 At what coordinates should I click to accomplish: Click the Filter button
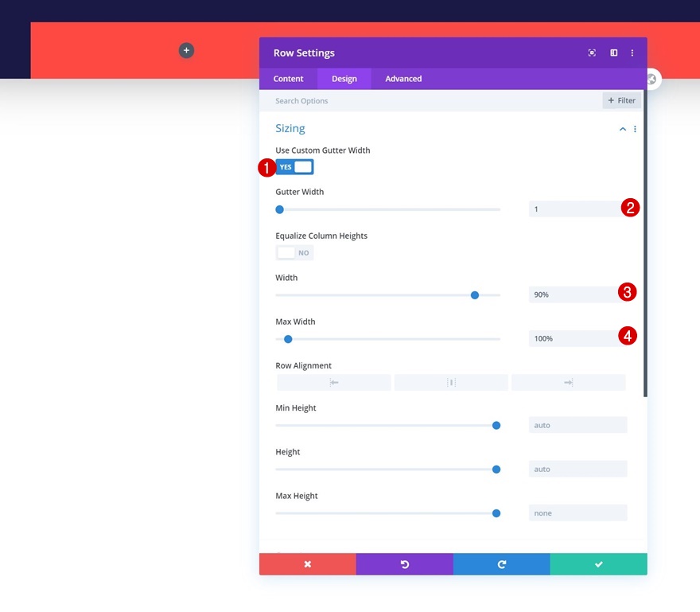[622, 100]
